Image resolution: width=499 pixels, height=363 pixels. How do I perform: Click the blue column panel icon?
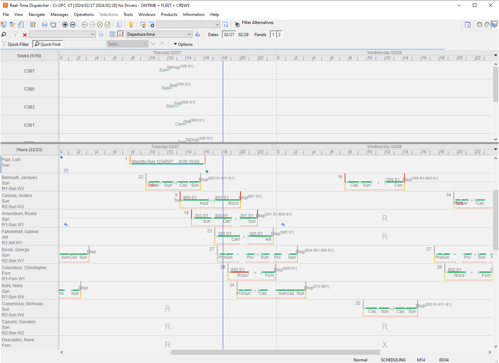(119, 25)
